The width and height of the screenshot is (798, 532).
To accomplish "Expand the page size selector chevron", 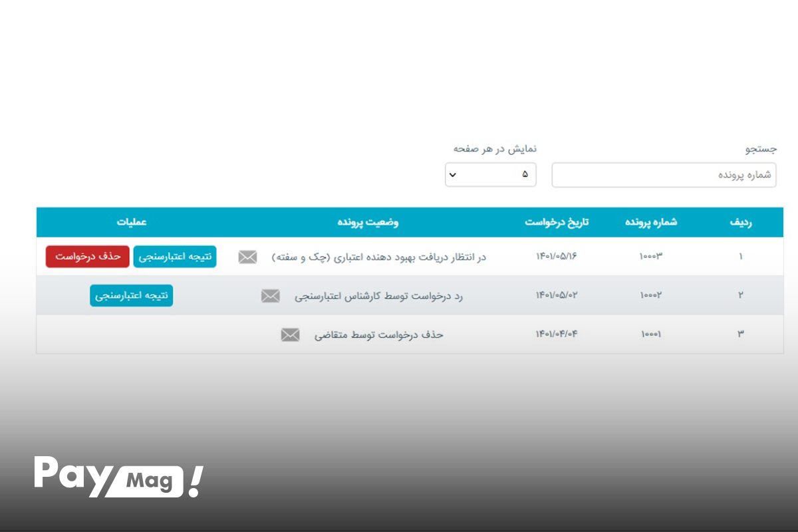I will coord(454,175).
